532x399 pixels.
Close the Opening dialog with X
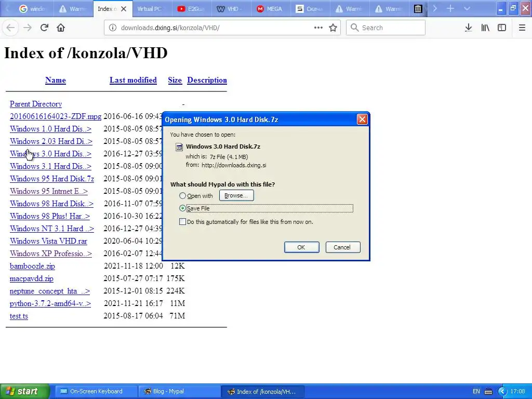[362, 119]
